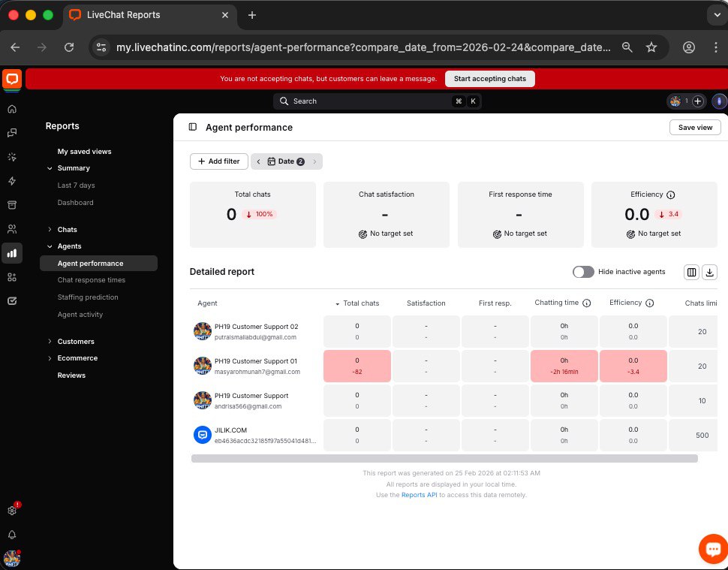
Task: Click the Efficiency info icon in summary card
Action: point(671,195)
